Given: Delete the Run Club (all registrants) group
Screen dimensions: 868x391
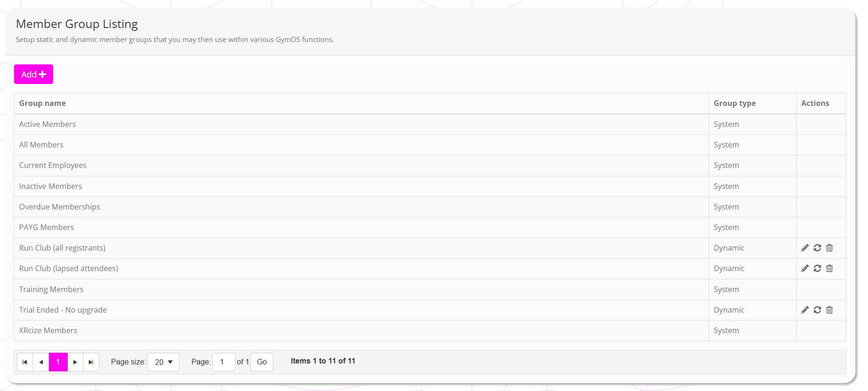Looking at the screenshot, I should [829, 248].
